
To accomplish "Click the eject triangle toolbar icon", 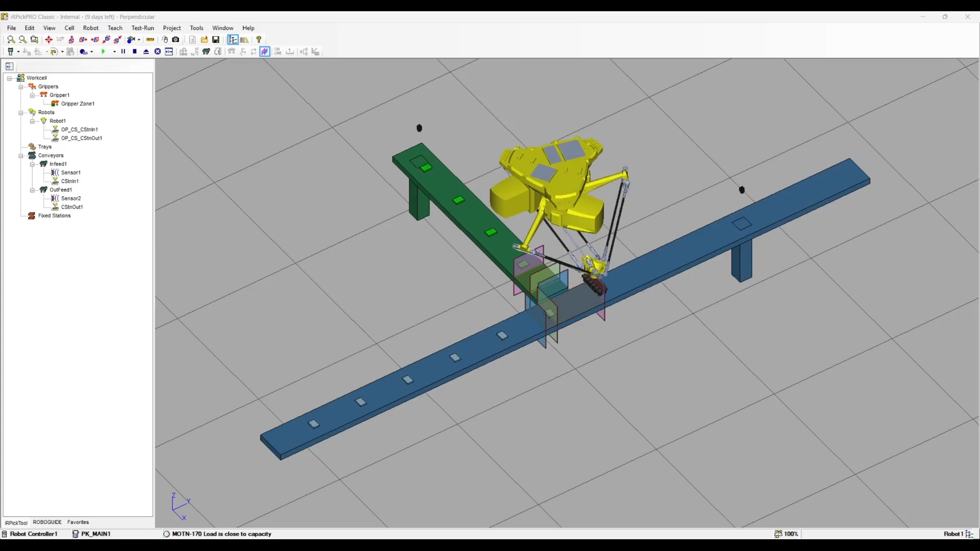I will (146, 52).
